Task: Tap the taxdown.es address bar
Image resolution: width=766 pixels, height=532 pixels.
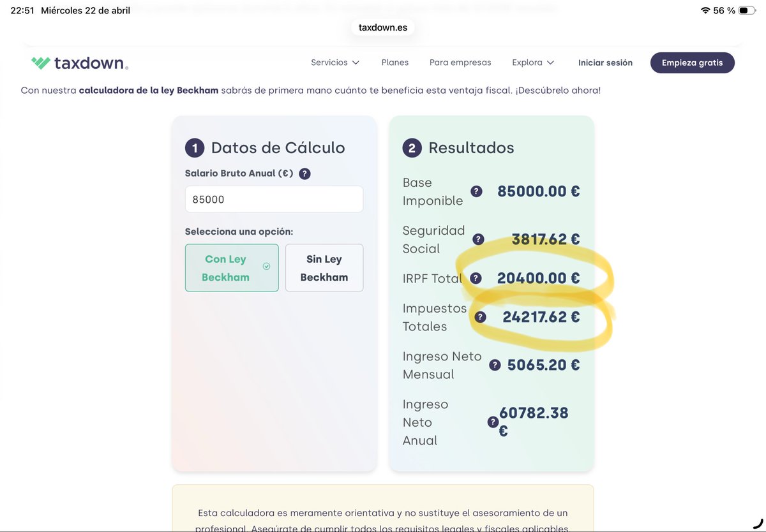Action: click(x=383, y=27)
